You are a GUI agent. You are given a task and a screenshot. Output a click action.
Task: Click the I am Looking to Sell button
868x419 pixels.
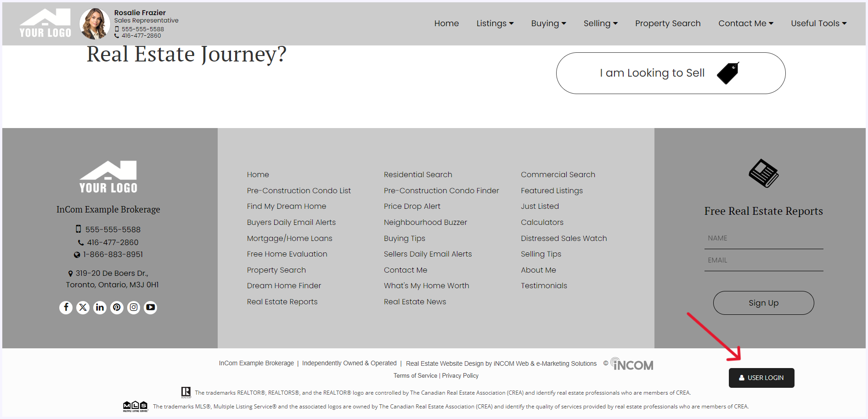[x=671, y=73]
